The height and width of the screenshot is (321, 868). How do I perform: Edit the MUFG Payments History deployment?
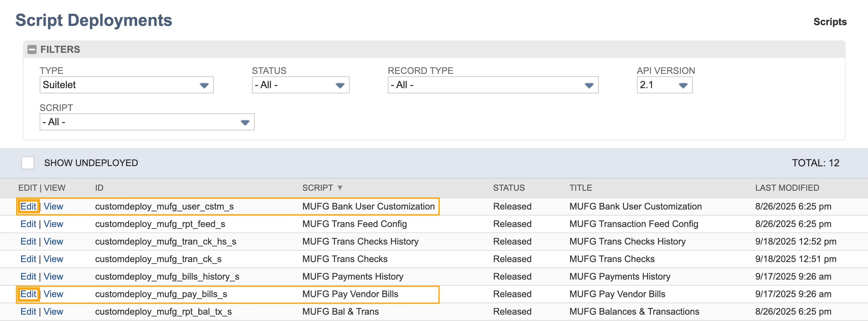click(x=28, y=277)
